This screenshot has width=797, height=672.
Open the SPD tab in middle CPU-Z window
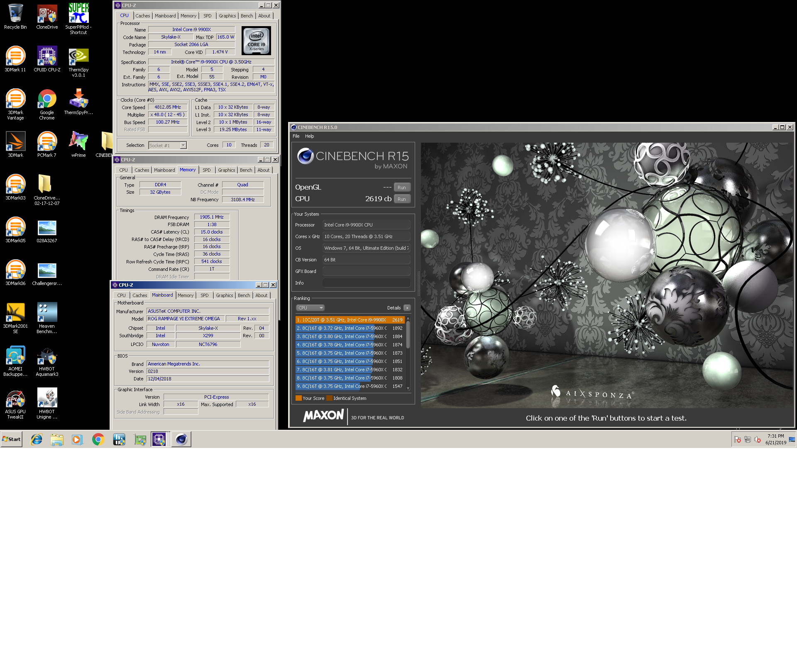click(207, 170)
